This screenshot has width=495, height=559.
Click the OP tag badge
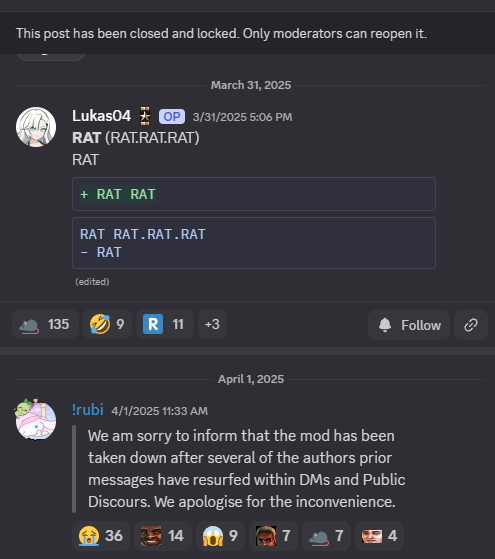[x=172, y=117]
